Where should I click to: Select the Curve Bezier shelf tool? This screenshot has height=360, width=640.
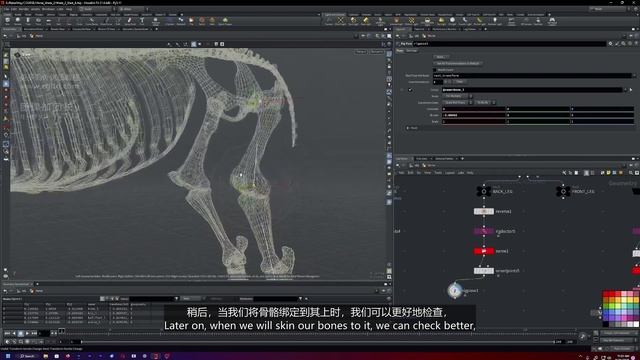click(x=92, y=21)
